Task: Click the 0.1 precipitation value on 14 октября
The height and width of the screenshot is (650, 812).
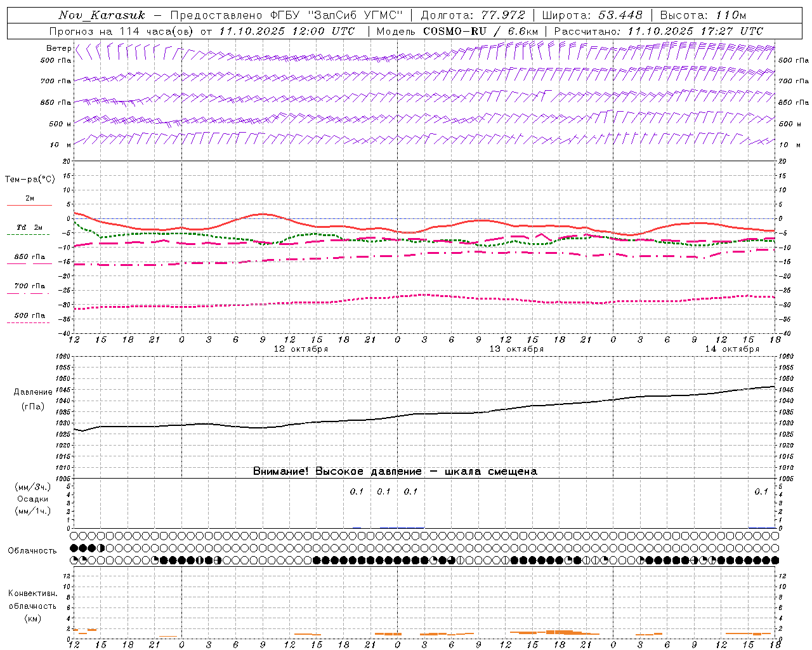Action: (x=761, y=491)
